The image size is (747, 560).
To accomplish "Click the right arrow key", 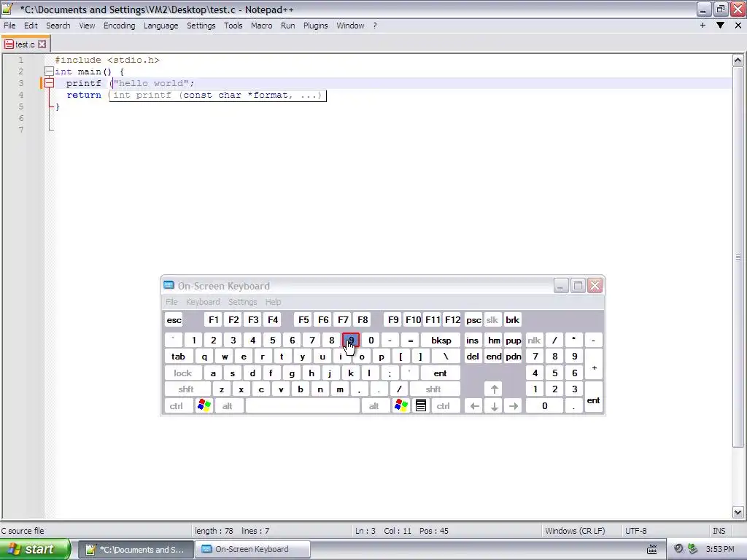I will coord(514,406).
